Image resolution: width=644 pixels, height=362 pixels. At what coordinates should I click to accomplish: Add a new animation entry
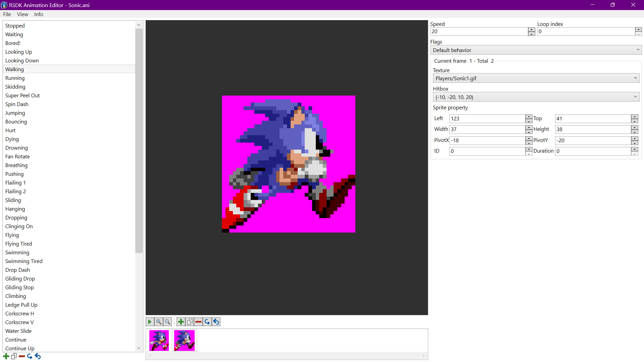tap(6, 356)
